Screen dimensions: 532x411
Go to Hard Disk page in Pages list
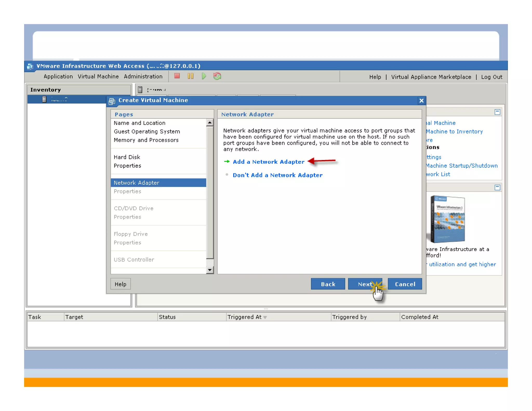[x=127, y=157]
